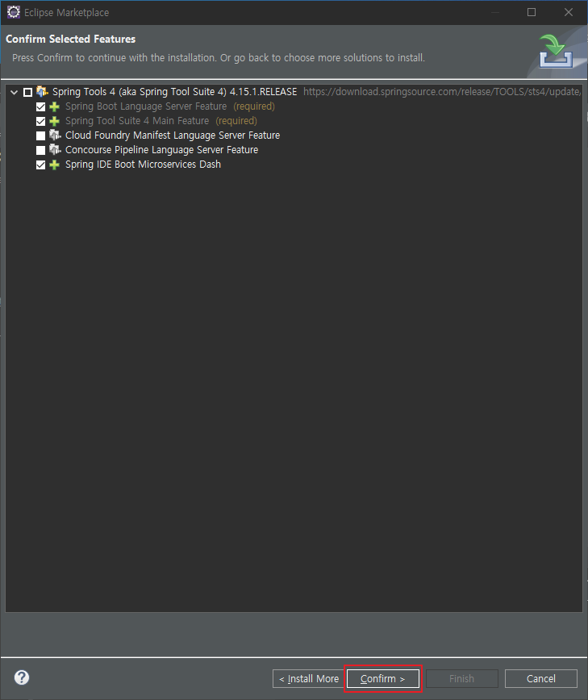Viewport: 588px width, 700px height.
Task: Click the green plus icon for Spring Tool Suite 4 Main
Action: (55, 121)
